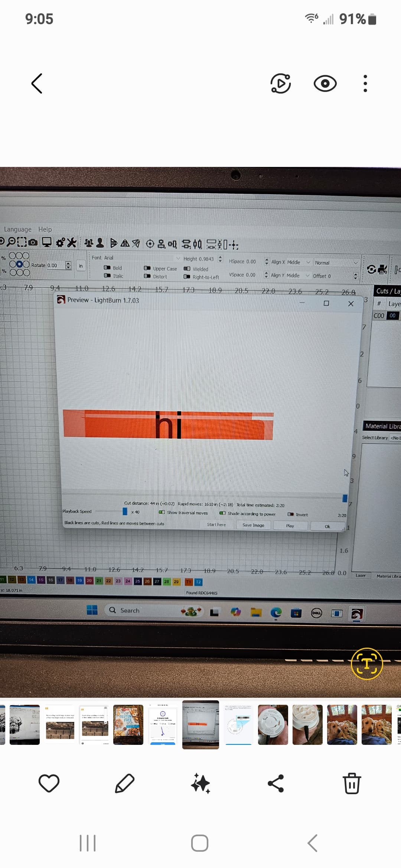
Task: Share the photo using the share icon
Action: pyautogui.click(x=276, y=783)
